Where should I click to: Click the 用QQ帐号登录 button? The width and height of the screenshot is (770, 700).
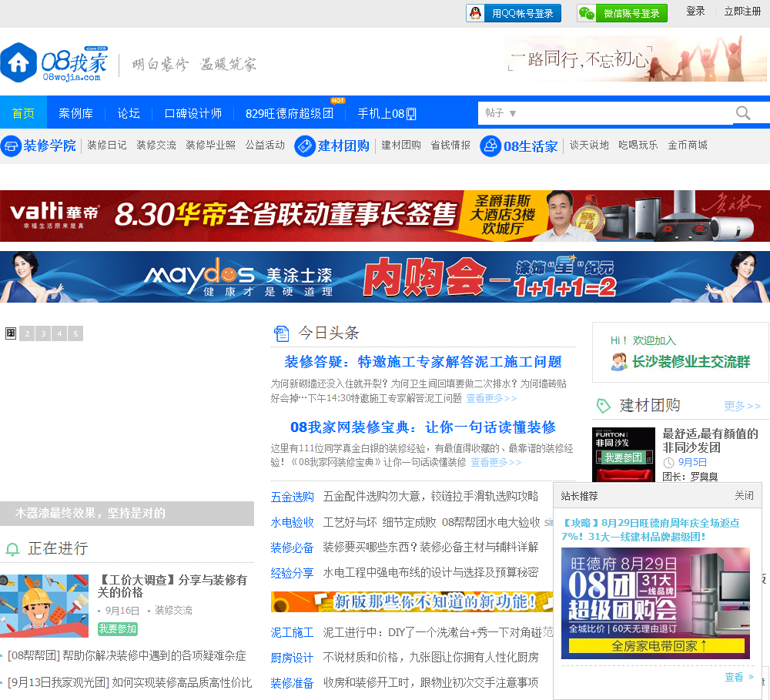pyautogui.click(x=513, y=13)
